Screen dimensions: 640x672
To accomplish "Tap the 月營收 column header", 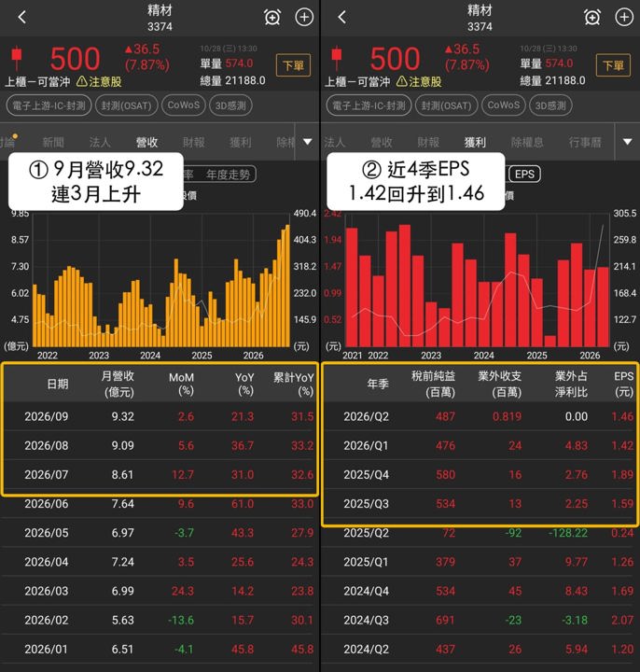I will (118, 384).
